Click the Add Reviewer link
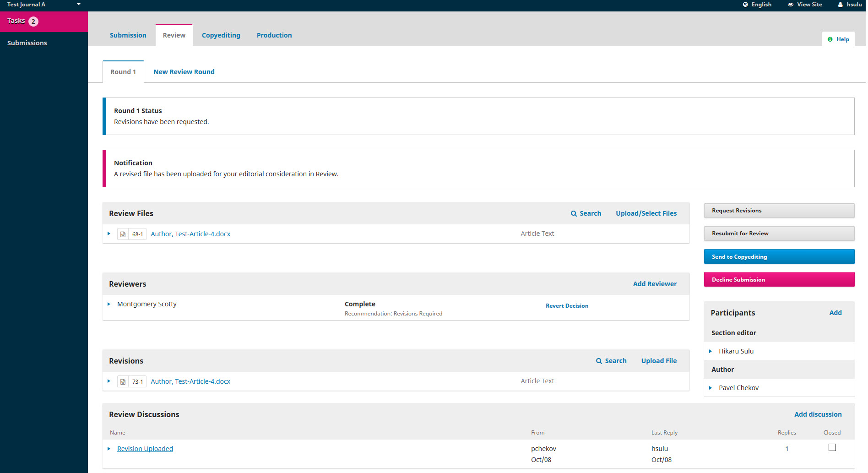Viewport: 868px width, 473px height. [x=655, y=283]
